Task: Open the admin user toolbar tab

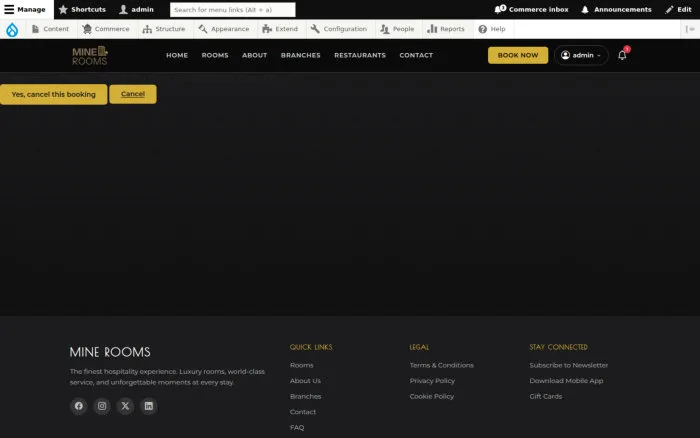Action: click(x=137, y=9)
